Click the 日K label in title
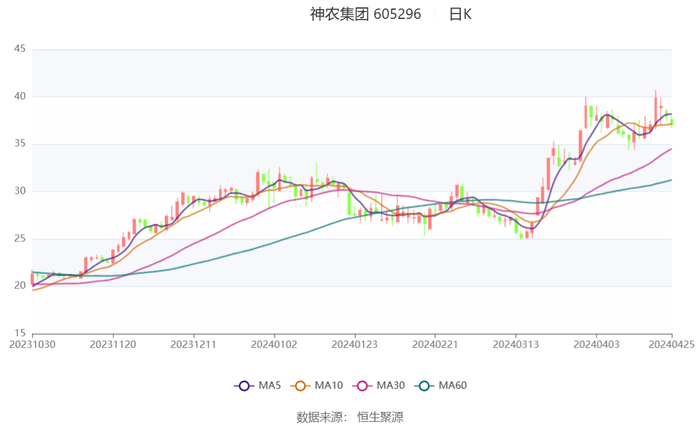The image size is (700, 426). click(x=460, y=14)
